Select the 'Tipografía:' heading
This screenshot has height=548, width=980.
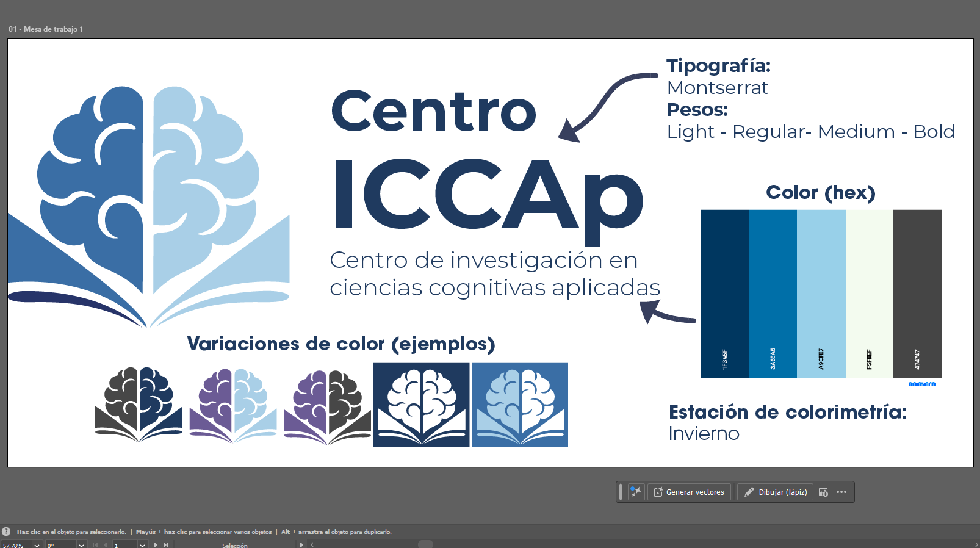pyautogui.click(x=718, y=66)
